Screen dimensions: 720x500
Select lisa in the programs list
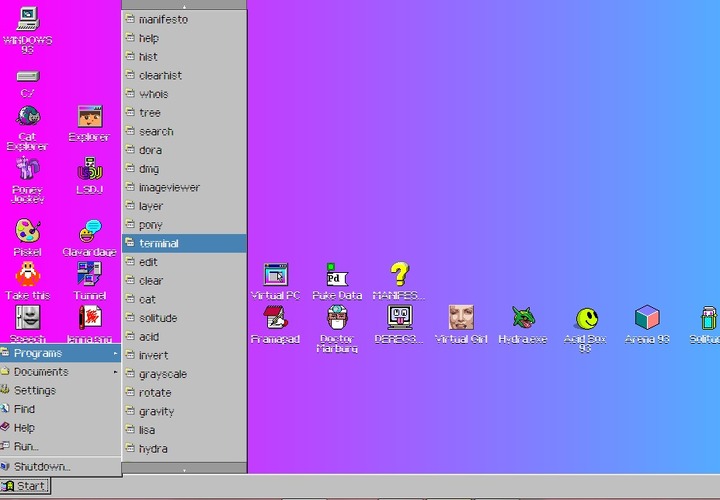(x=184, y=430)
